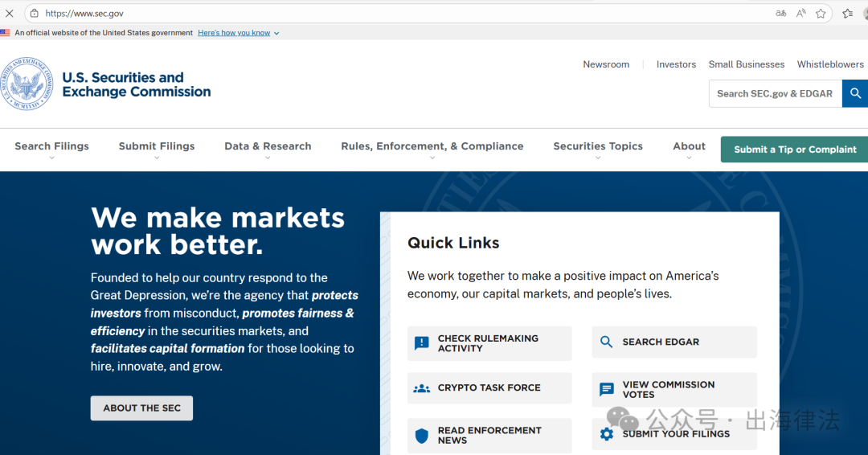
Task: Open the About menu
Action: click(690, 146)
